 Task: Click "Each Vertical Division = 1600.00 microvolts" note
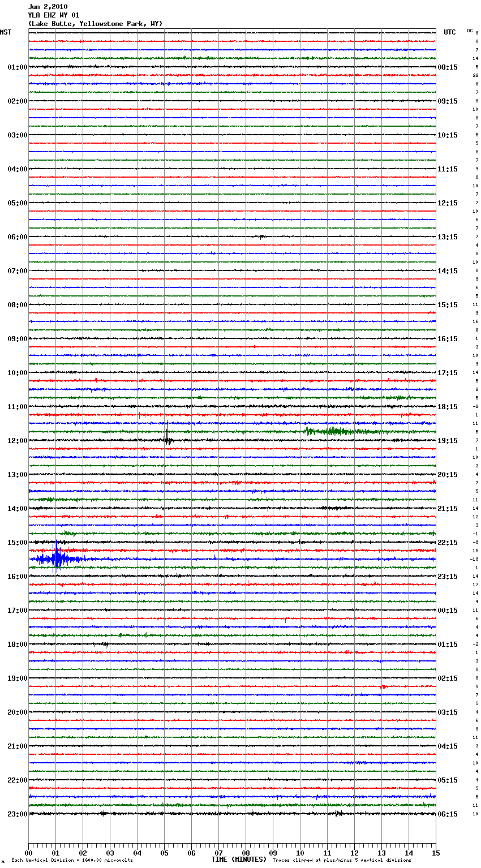72,861
